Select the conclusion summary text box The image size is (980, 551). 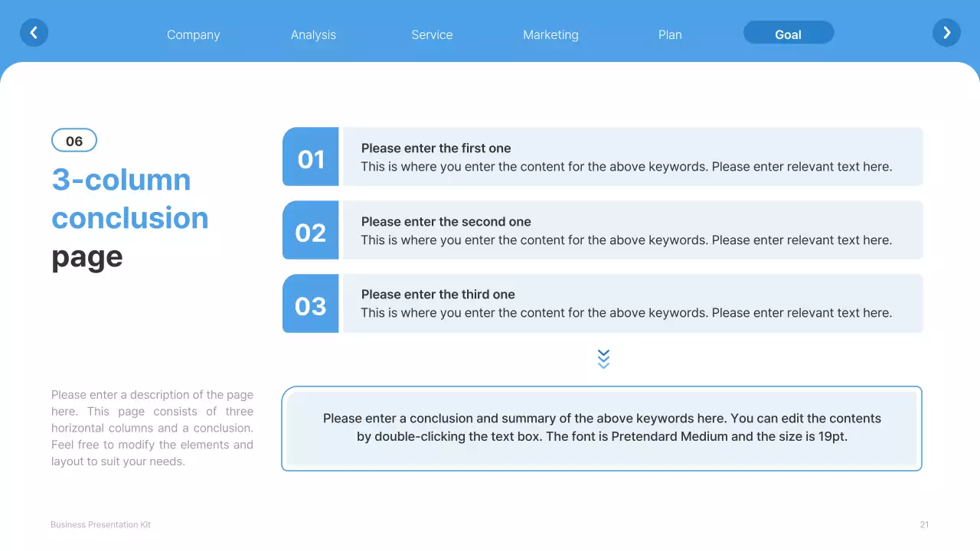[x=602, y=428]
